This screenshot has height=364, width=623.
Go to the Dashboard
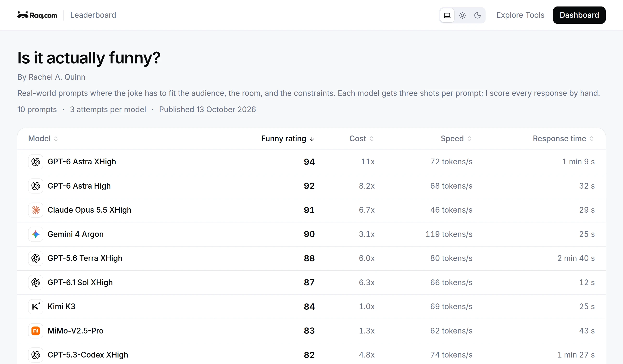(x=579, y=15)
